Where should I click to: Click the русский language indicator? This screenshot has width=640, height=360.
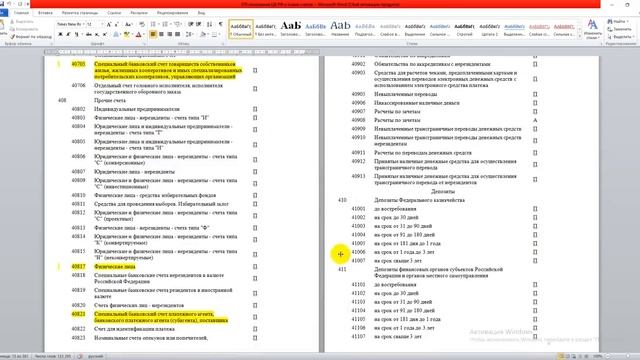96,356
